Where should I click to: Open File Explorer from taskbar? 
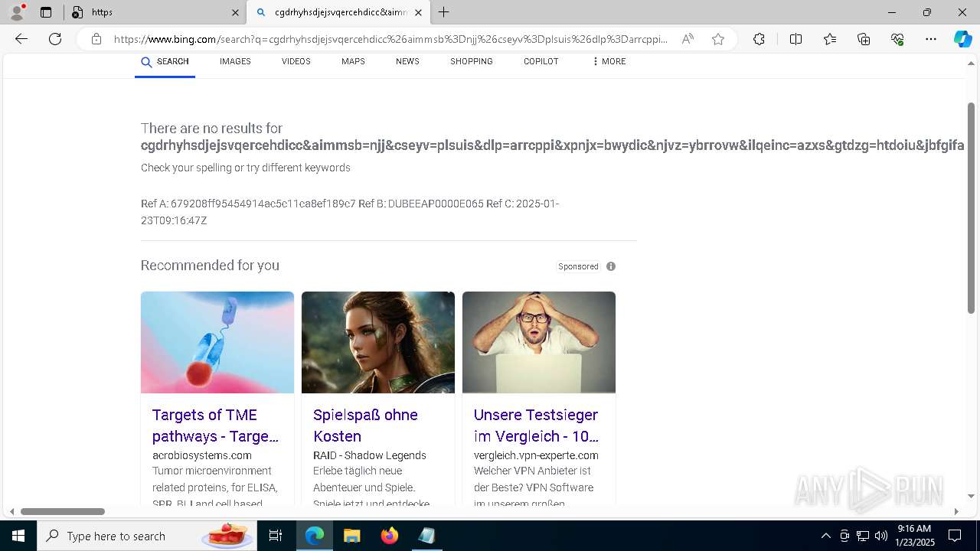[x=351, y=536]
